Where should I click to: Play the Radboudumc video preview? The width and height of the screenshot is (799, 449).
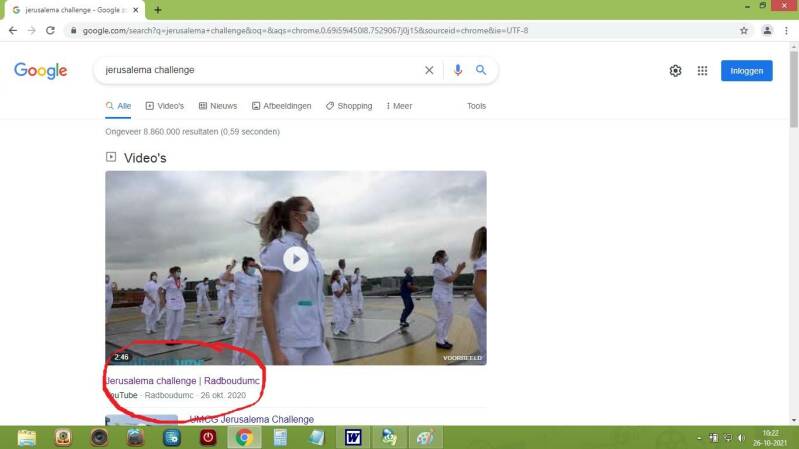click(296, 259)
